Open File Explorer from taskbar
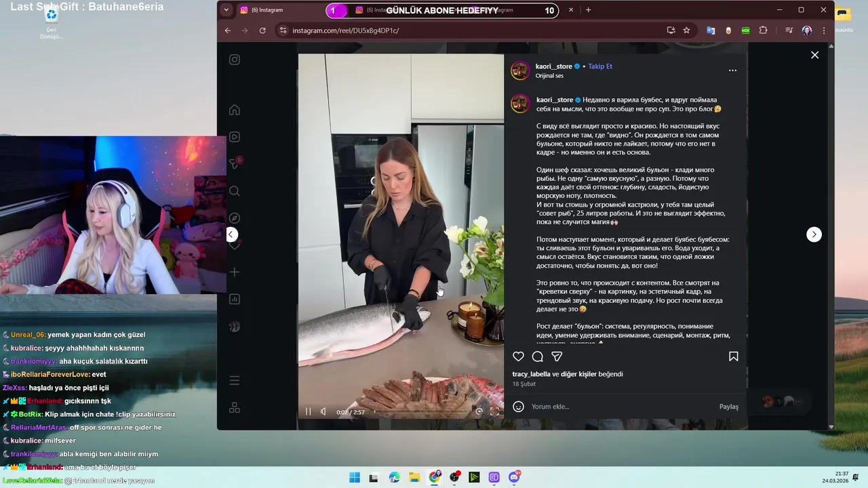The height and width of the screenshot is (488, 868). (x=414, y=477)
